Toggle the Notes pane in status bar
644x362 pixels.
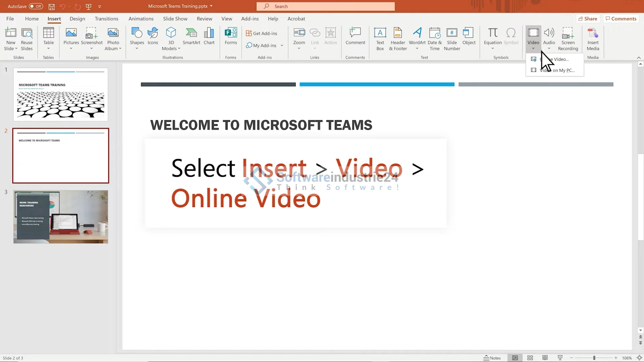pyautogui.click(x=492, y=358)
